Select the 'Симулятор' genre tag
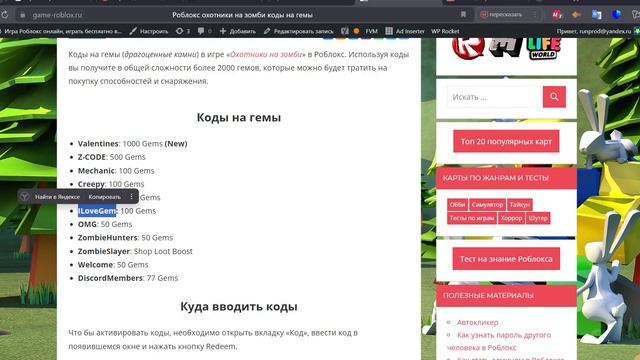640x360 pixels. coord(487,204)
